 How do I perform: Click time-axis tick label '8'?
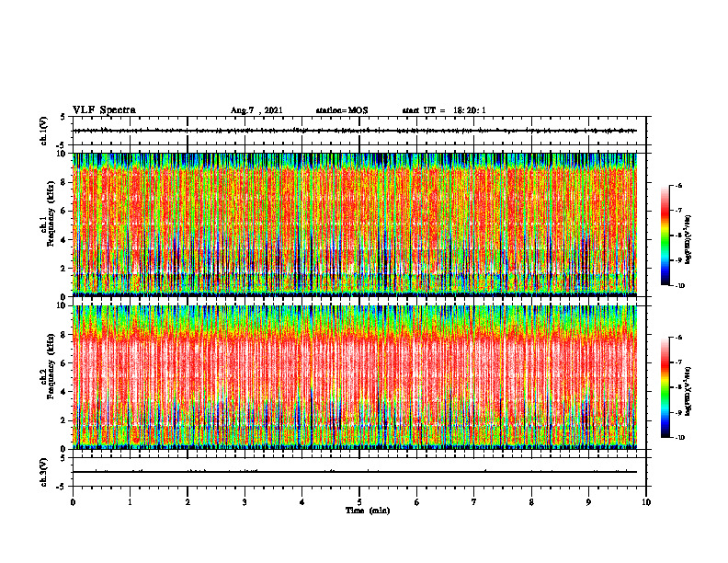[531, 502]
